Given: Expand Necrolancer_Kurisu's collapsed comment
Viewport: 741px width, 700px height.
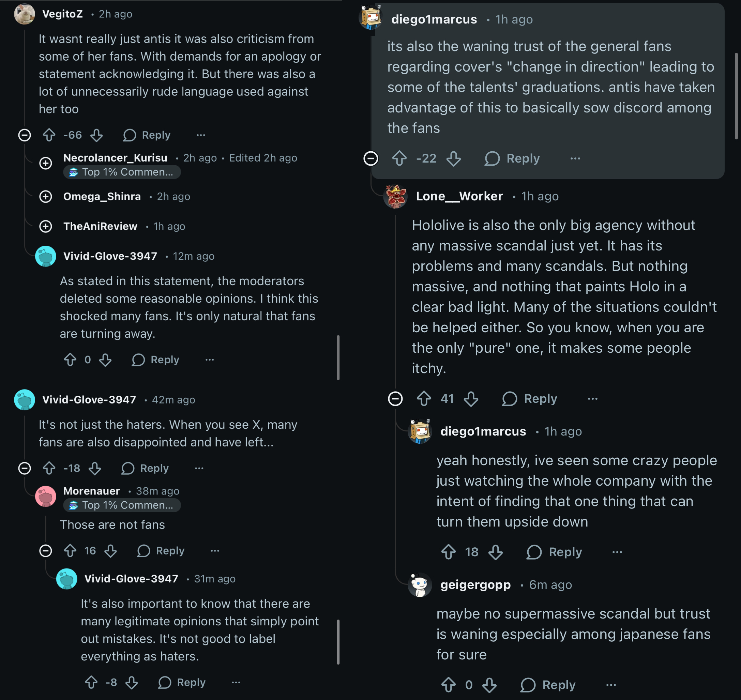Looking at the screenshot, I should [x=46, y=163].
